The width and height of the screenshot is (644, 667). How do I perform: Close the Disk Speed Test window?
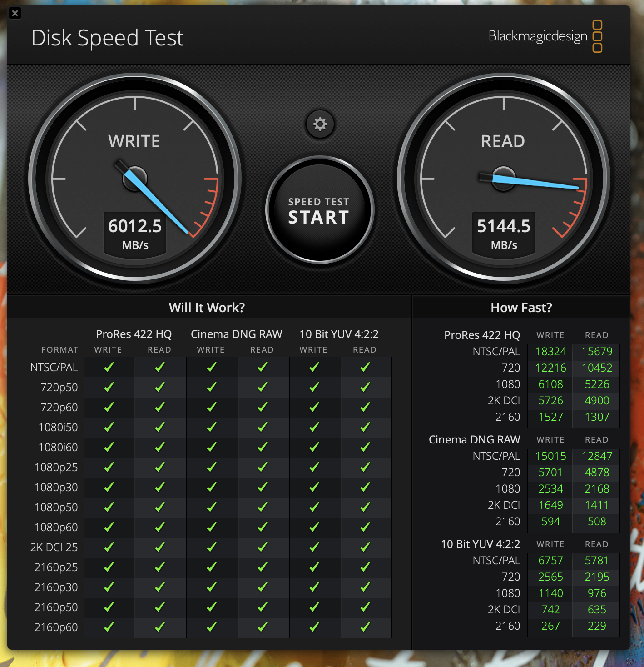15,13
